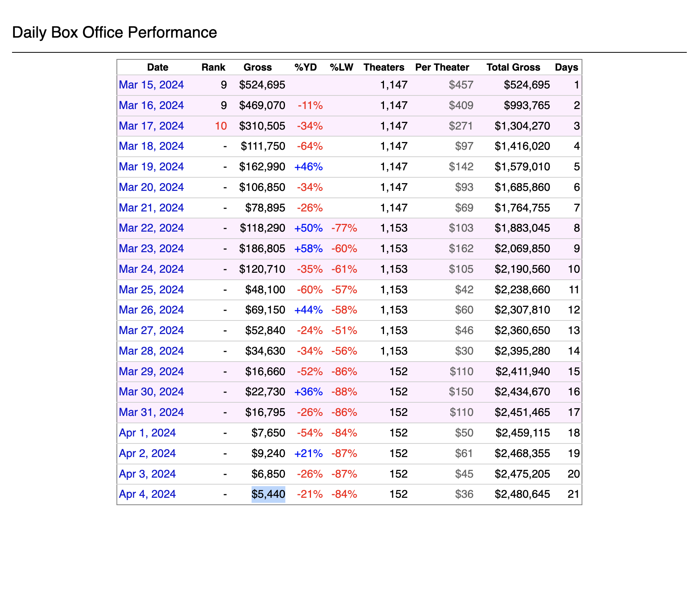Click the $2,480,645 total gross cell

click(522, 494)
